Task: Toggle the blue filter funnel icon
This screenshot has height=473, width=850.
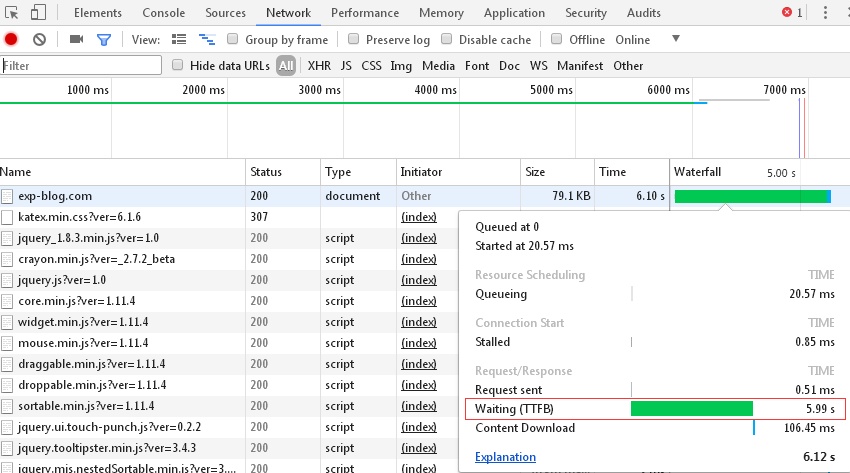Action: coord(104,40)
